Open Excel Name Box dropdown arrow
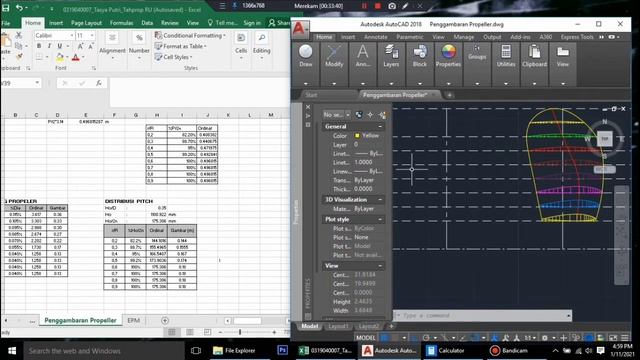The height and width of the screenshot is (360, 640). point(37,83)
